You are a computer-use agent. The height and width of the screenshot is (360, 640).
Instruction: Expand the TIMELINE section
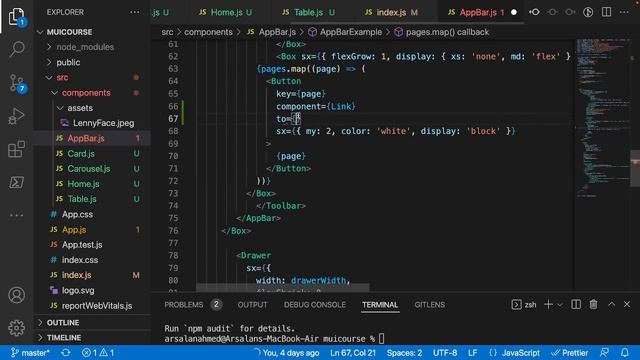[64, 338]
